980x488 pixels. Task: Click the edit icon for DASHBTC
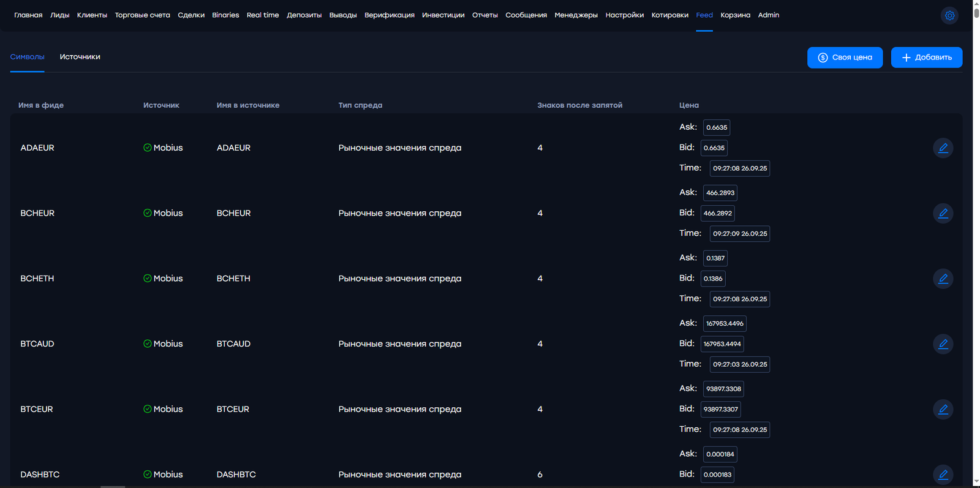pyautogui.click(x=943, y=475)
